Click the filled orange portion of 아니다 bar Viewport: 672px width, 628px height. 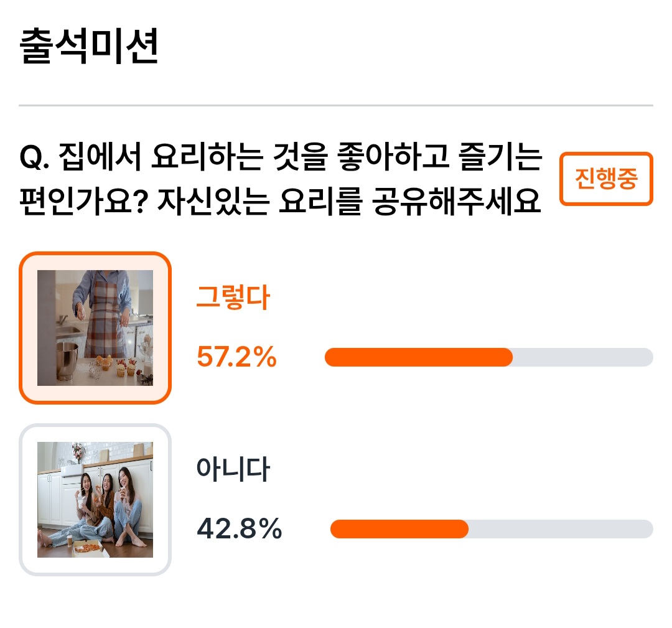pos(399,529)
